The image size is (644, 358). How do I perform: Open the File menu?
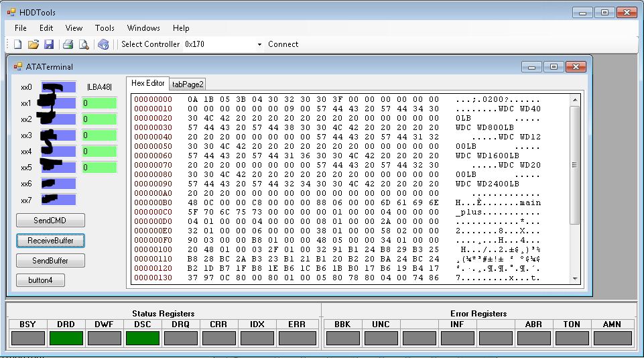click(21, 28)
